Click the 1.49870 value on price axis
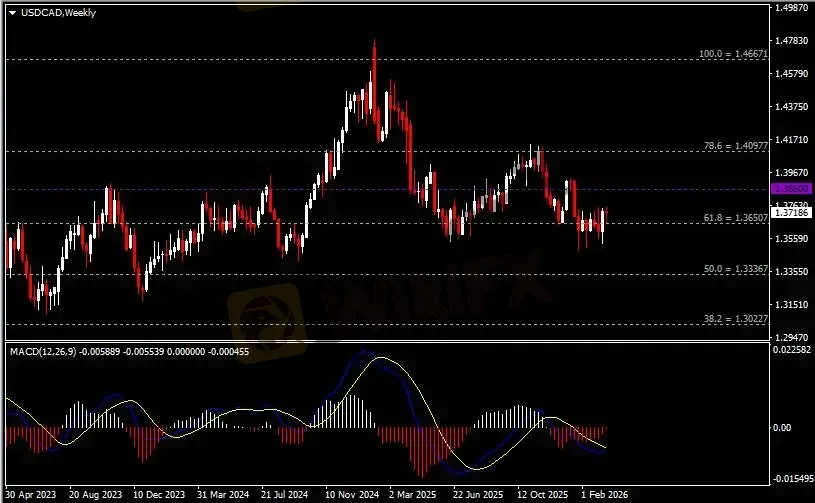Screen dimensions: 815x503 click(791, 7)
